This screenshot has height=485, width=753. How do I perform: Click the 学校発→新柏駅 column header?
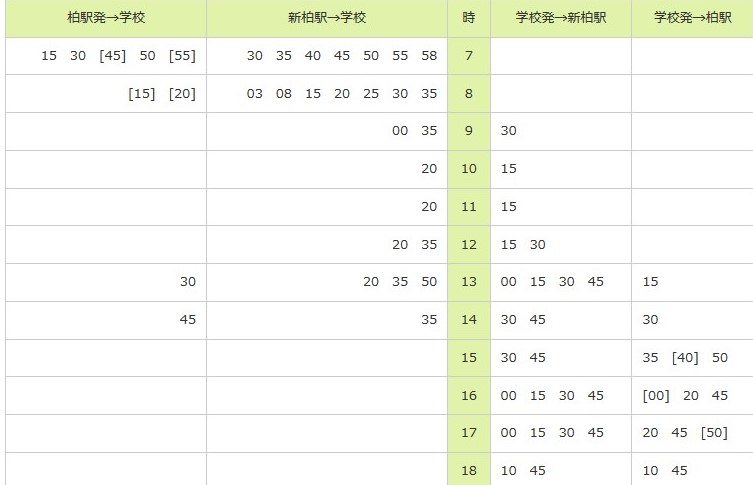(560, 18)
